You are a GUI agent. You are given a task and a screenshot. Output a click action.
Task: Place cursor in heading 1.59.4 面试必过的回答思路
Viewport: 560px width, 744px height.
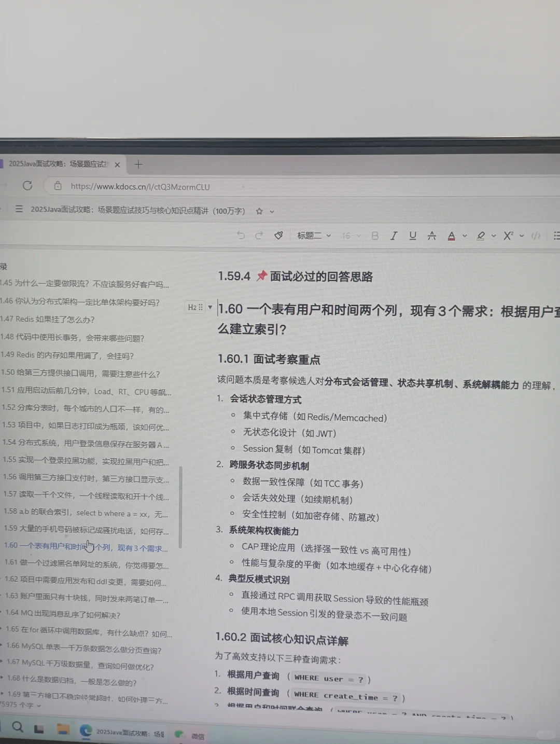296,277
